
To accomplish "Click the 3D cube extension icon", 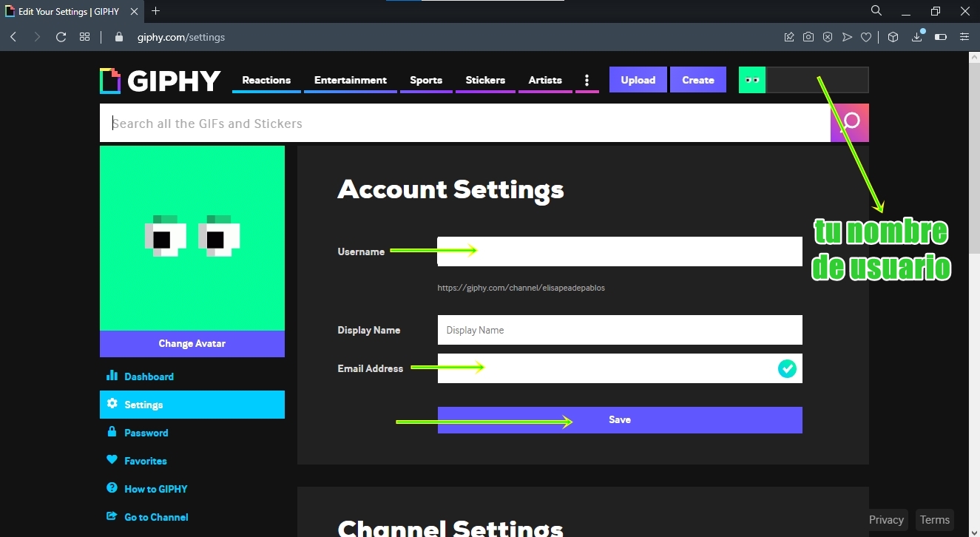I will [x=893, y=37].
